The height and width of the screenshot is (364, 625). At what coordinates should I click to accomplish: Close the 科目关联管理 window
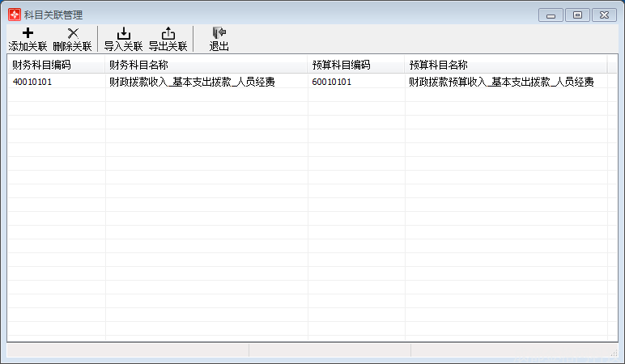coord(604,15)
